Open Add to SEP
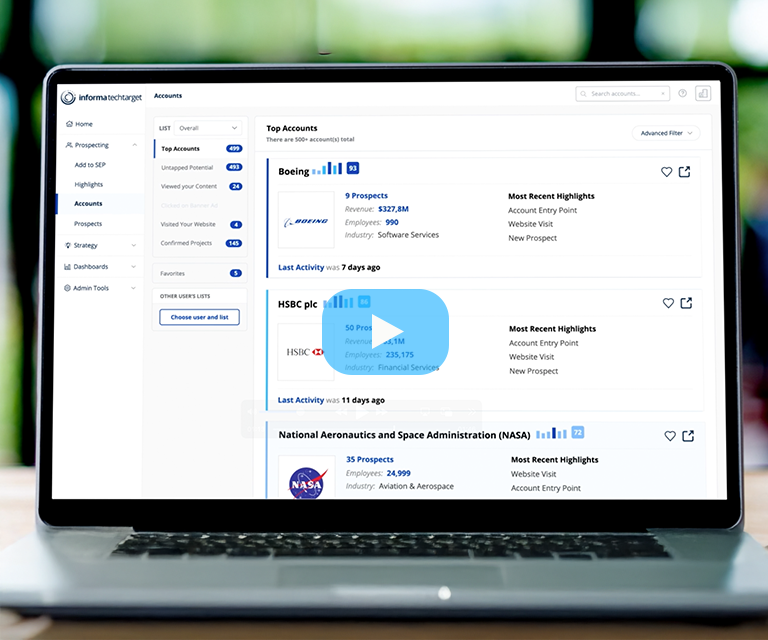The height and width of the screenshot is (640, 768). click(90, 165)
